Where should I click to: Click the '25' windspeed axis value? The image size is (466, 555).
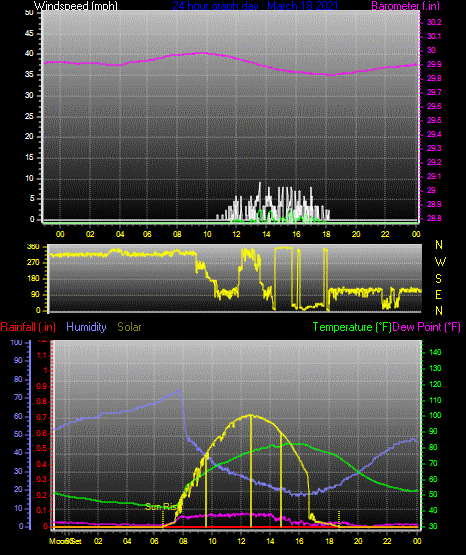click(x=29, y=116)
